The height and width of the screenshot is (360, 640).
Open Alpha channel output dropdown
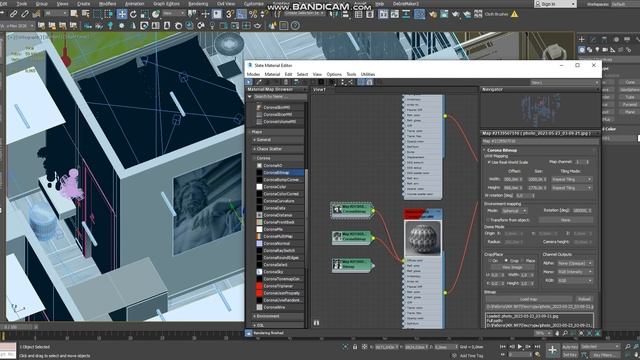tap(575, 263)
